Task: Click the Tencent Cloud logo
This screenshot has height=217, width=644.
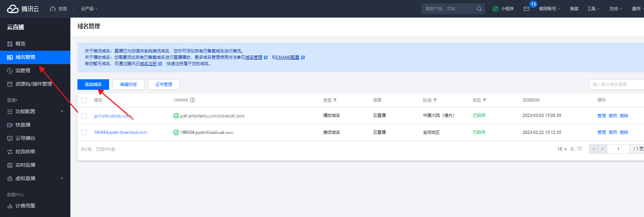Action: click(x=23, y=9)
